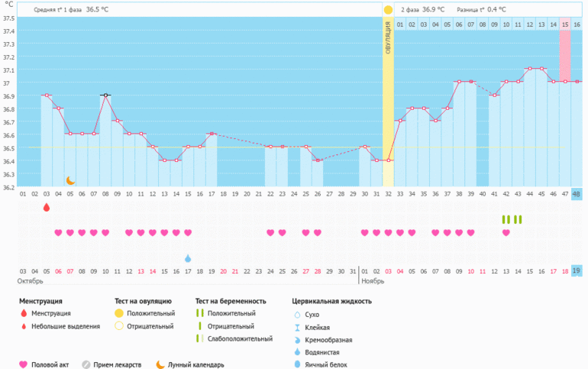Click the Яичный белок legend drop icon

coord(296,364)
